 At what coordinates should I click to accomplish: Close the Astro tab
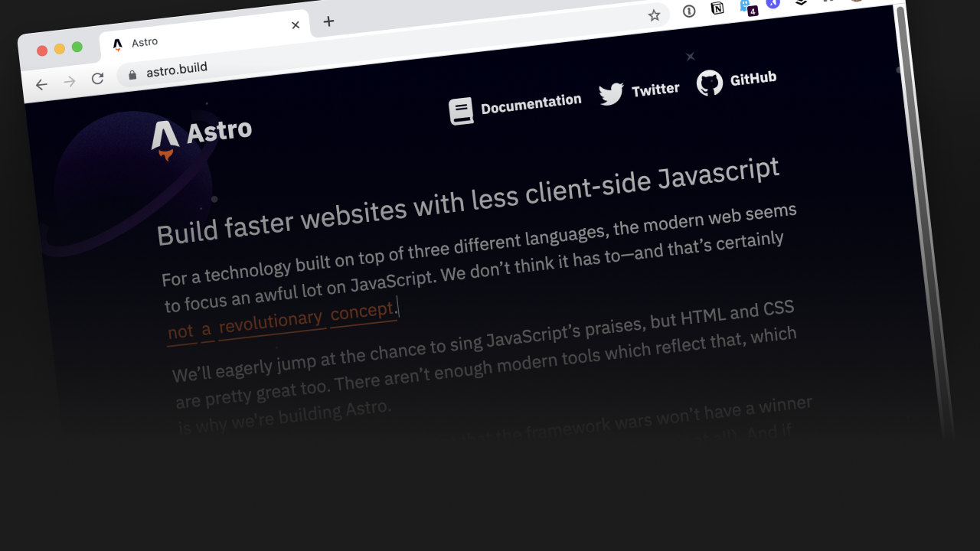296,25
